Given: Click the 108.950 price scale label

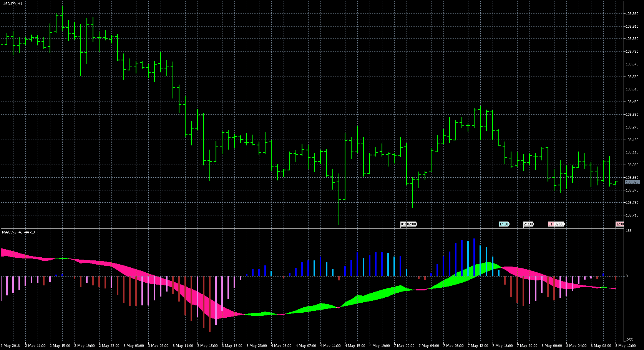Looking at the screenshot, I should point(632,178).
